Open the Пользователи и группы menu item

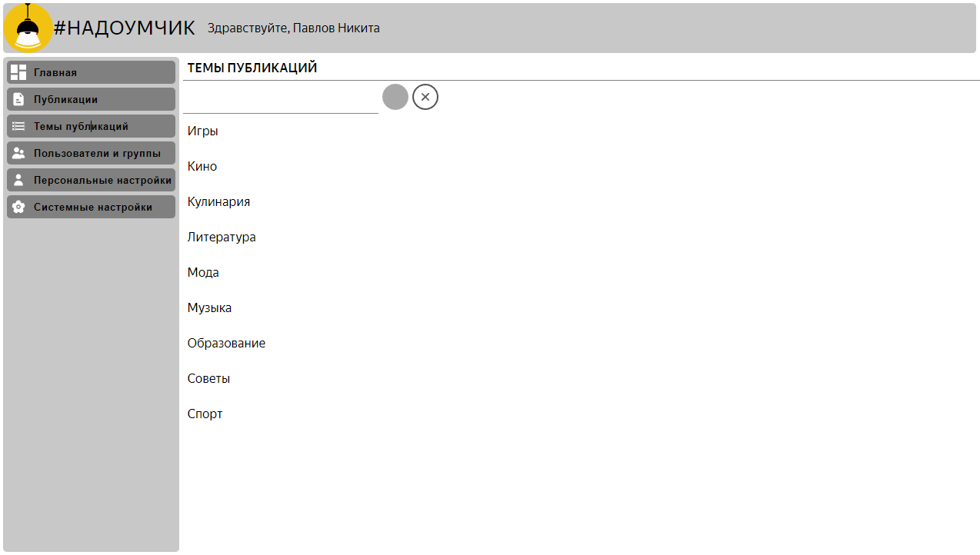point(92,153)
